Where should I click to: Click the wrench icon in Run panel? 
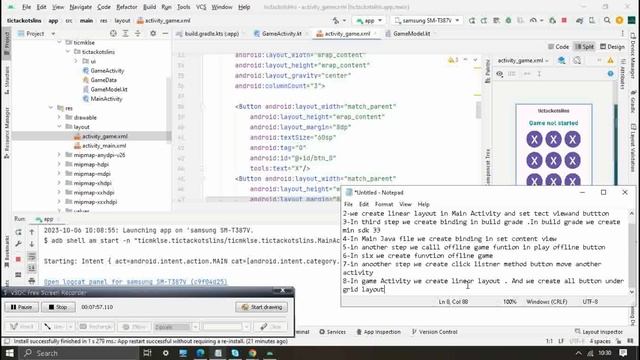pyautogui.click(x=18, y=244)
